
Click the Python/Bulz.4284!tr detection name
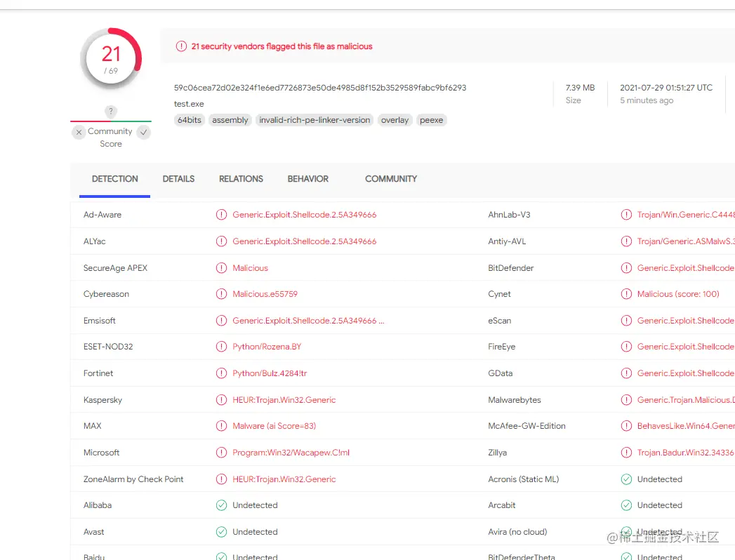pos(270,373)
